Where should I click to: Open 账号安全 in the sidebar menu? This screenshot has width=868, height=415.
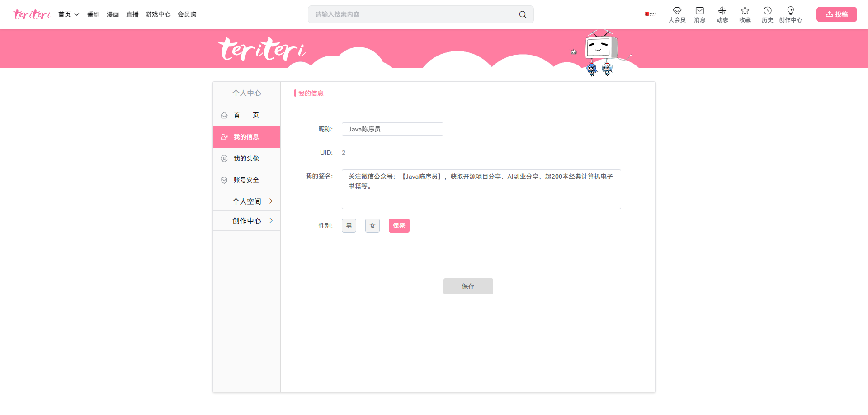point(247,180)
